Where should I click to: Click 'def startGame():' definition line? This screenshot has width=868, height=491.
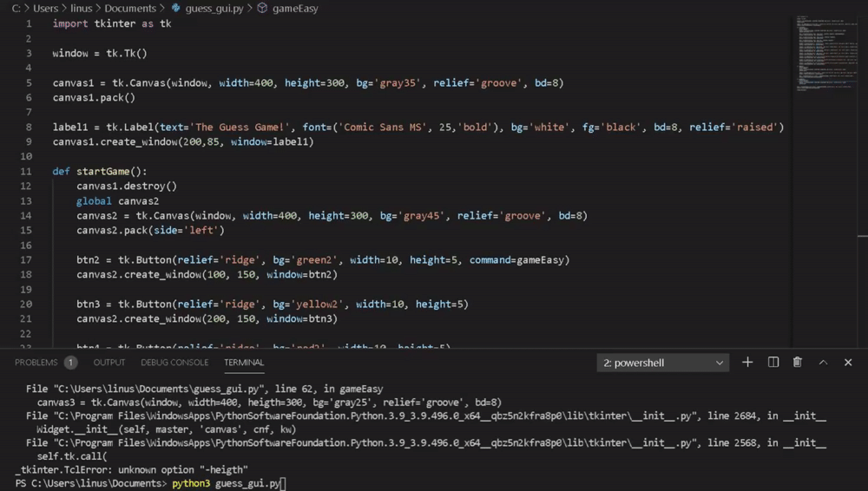click(x=100, y=172)
